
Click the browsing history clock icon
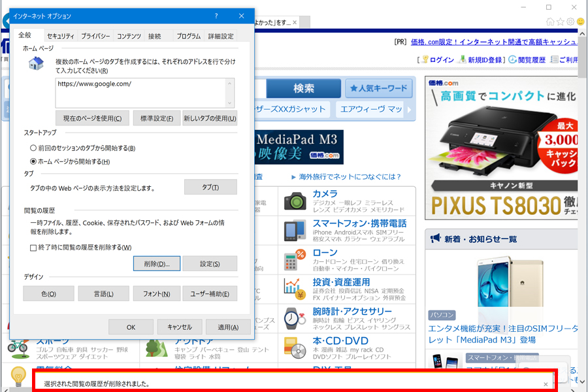tap(512, 59)
